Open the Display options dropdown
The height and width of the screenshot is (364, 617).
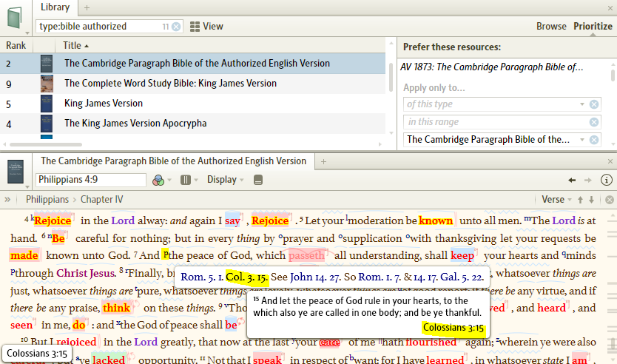[x=226, y=180]
